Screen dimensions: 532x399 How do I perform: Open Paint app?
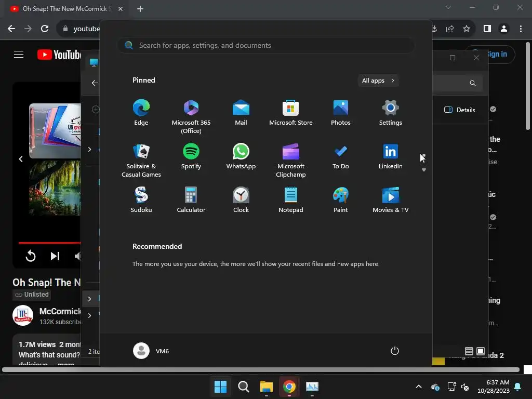pos(341,201)
